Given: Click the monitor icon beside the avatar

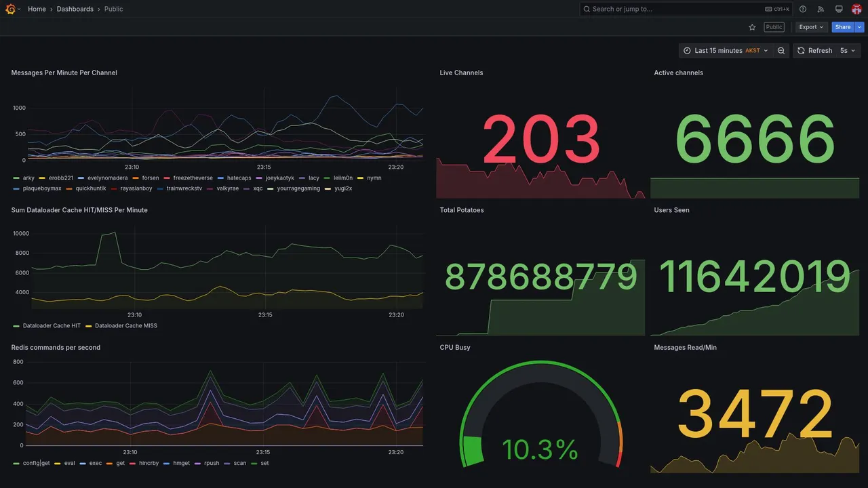Looking at the screenshot, I should [x=839, y=9].
